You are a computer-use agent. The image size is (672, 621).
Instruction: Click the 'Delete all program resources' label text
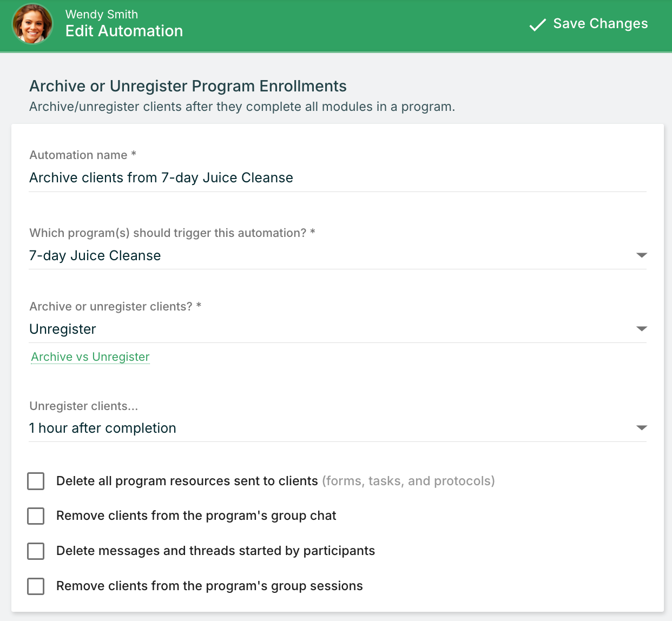point(187,481)
